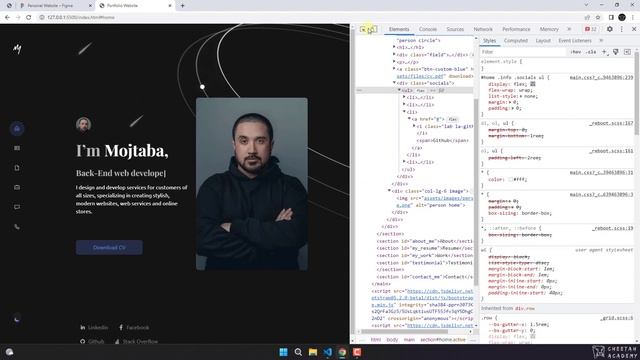Expand the div class field node
Screen dimensions: 640x360
[x=394, y=55]
